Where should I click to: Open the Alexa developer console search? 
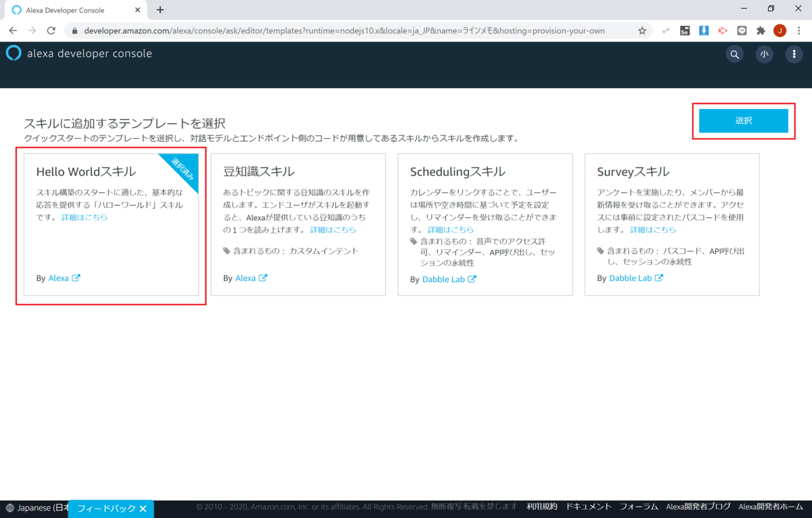pos(734,53)
